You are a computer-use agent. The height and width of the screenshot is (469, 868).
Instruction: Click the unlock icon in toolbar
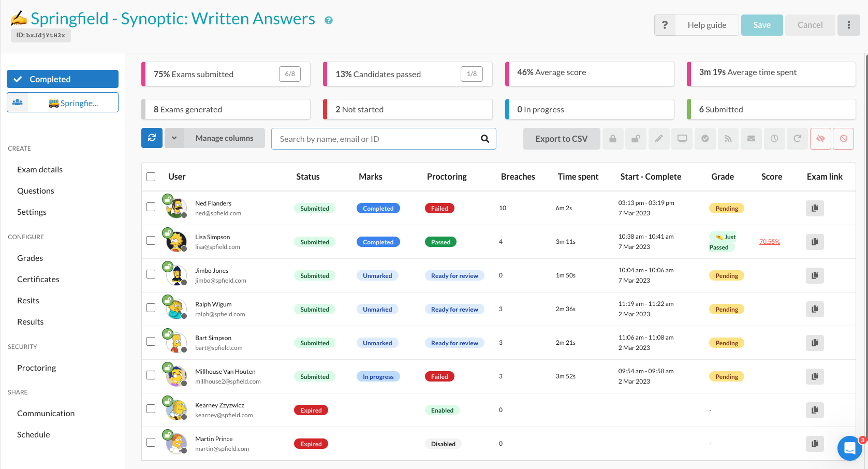coord(636,139)
